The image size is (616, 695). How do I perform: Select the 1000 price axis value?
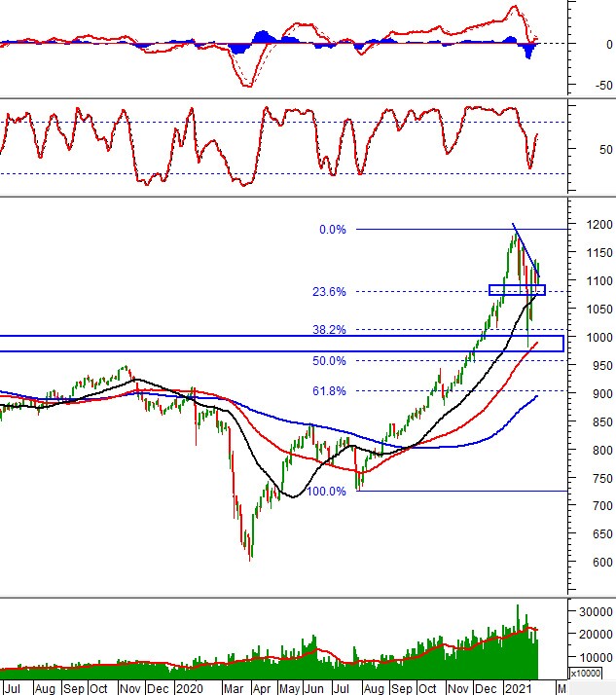tap(599, 337)
